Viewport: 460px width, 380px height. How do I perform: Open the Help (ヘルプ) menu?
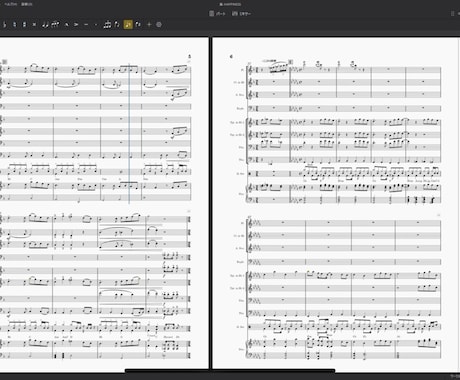click(x=11, y=4)
